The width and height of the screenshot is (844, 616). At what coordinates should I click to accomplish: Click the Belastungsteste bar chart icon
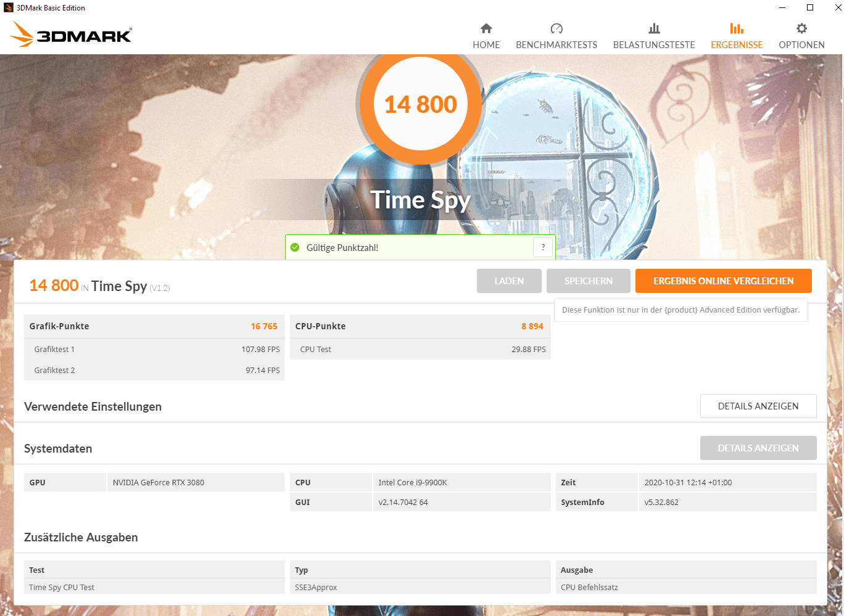coord(654,28)
